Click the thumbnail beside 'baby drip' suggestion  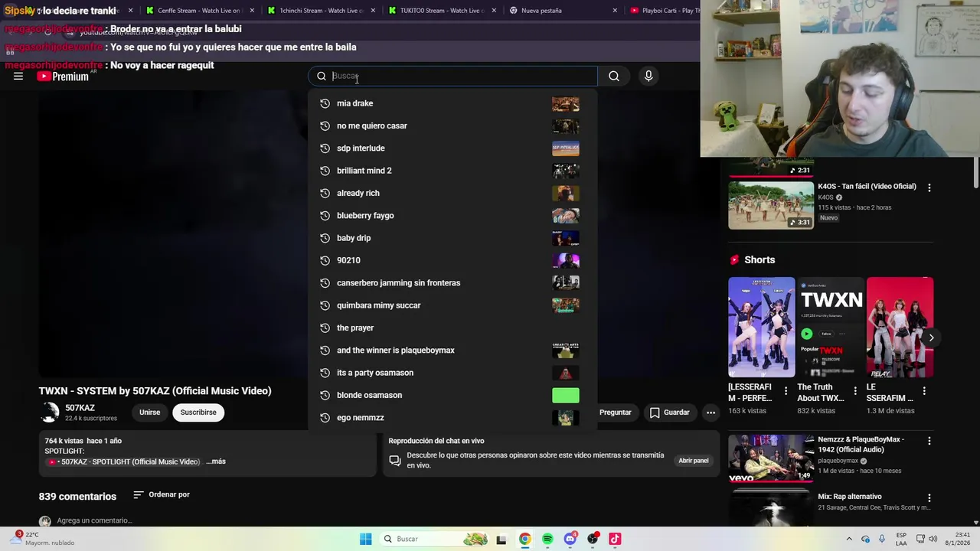[566, 238]
